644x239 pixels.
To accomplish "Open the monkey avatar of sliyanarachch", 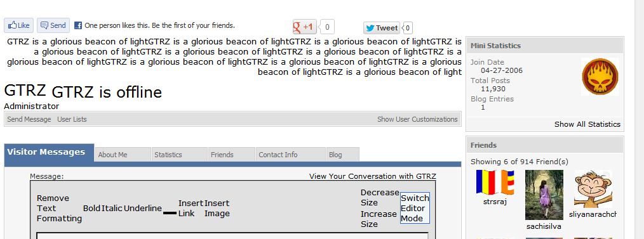I will click(593, 189).
